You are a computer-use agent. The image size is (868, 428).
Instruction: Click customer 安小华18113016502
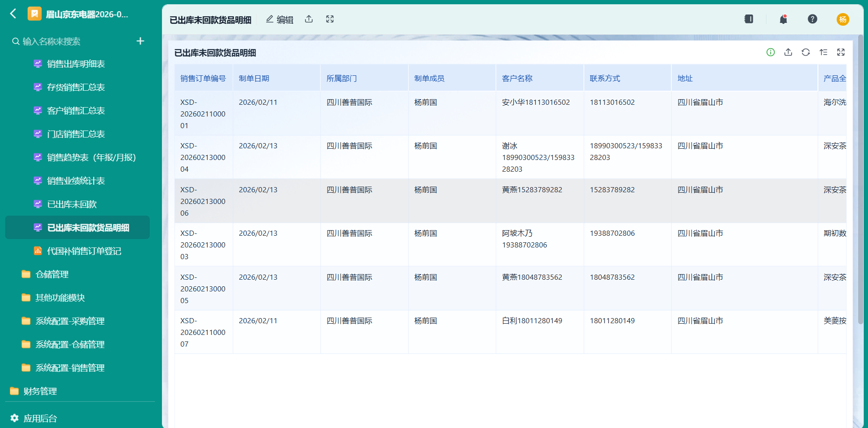(536, 102)
